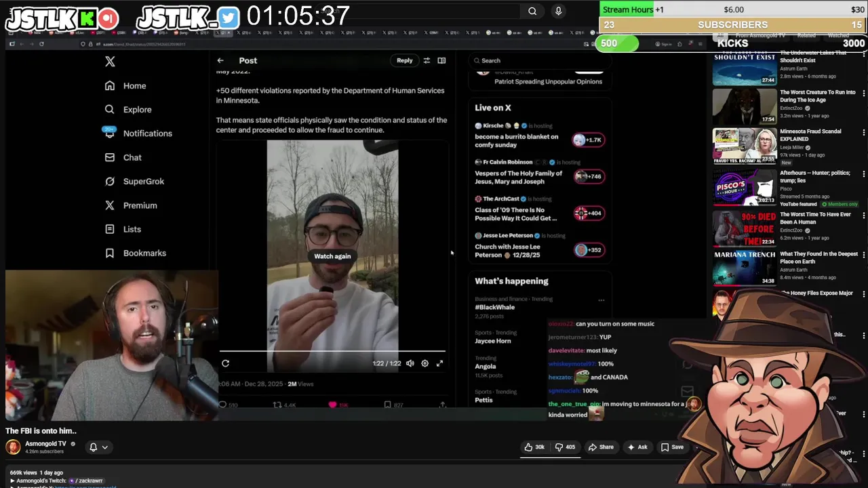Repost using the retweet icon
This screenshot has height=488, width=868.
[x=277, y=405]
